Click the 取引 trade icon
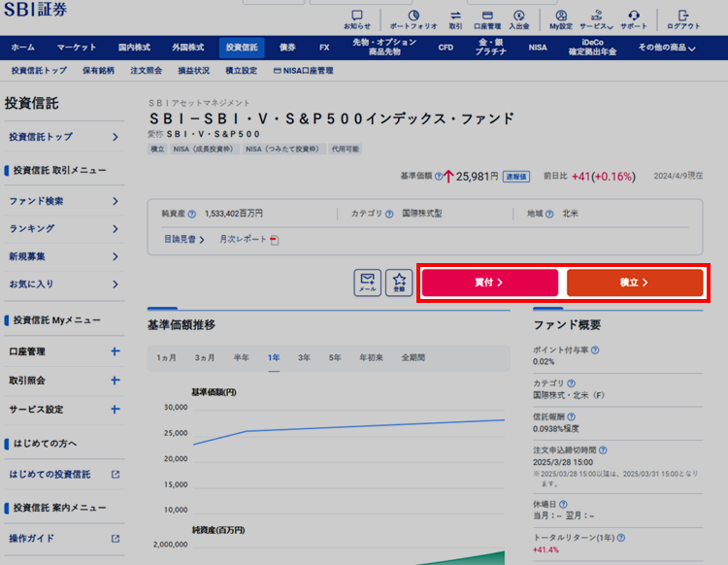This screenshot has width=728, height=565. coord(455,20)
